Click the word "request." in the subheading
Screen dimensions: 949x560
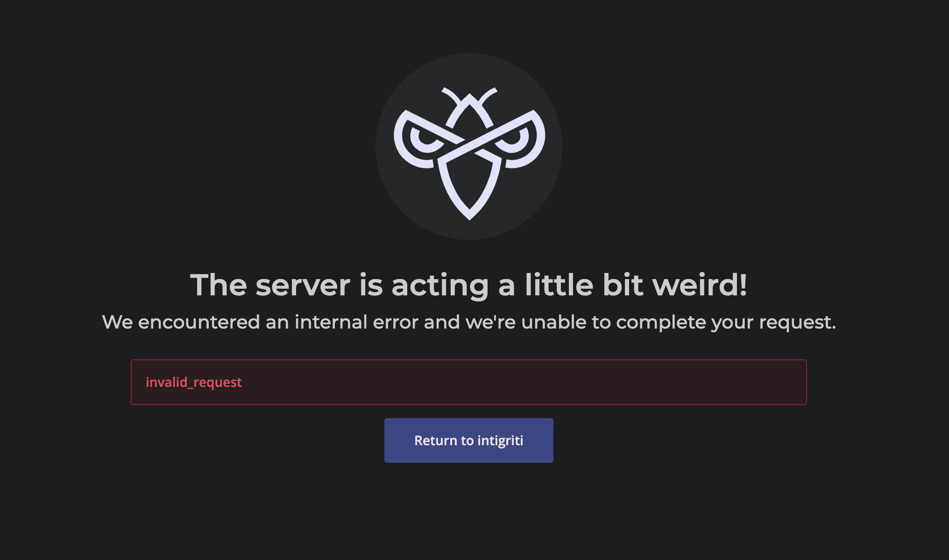click(797, 323)
